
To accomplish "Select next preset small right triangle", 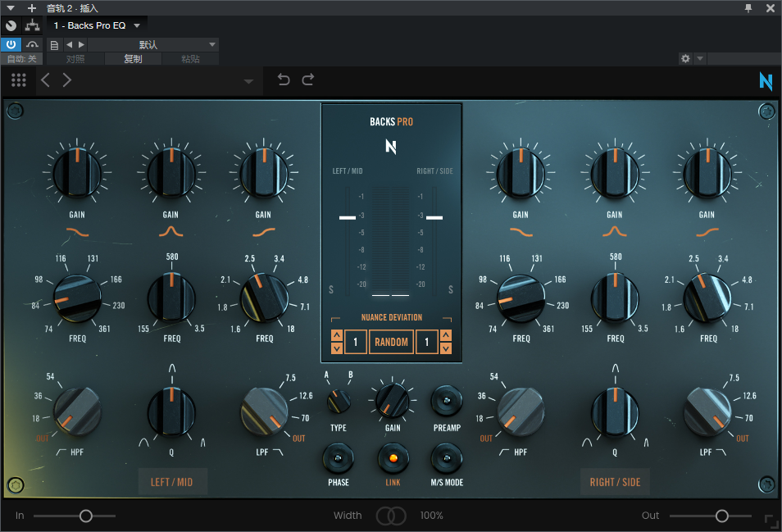I will 81,44.
